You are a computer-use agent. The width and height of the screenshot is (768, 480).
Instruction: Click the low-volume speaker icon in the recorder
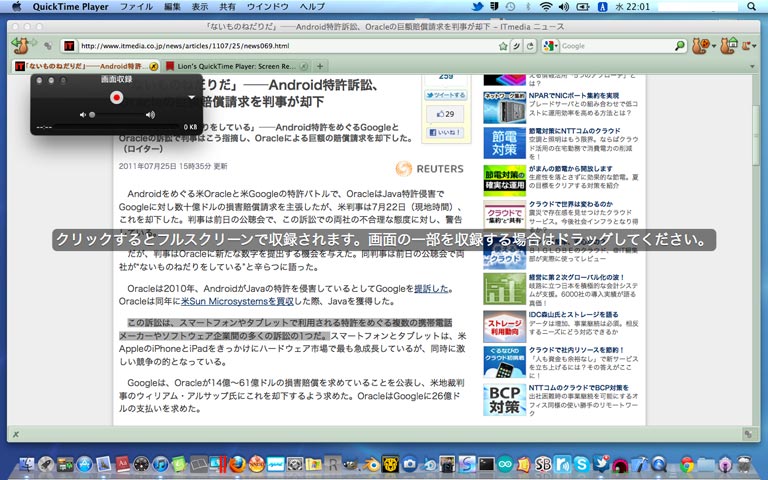pos(82,115)
